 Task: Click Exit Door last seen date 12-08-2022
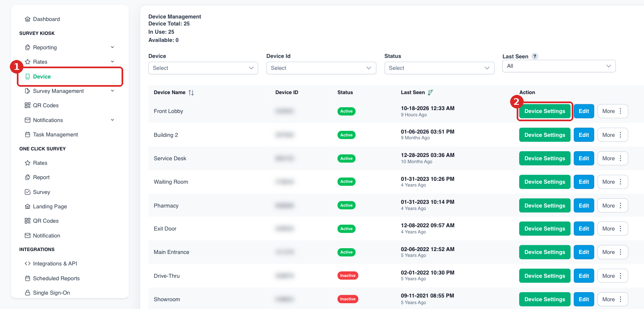[428, 226]
